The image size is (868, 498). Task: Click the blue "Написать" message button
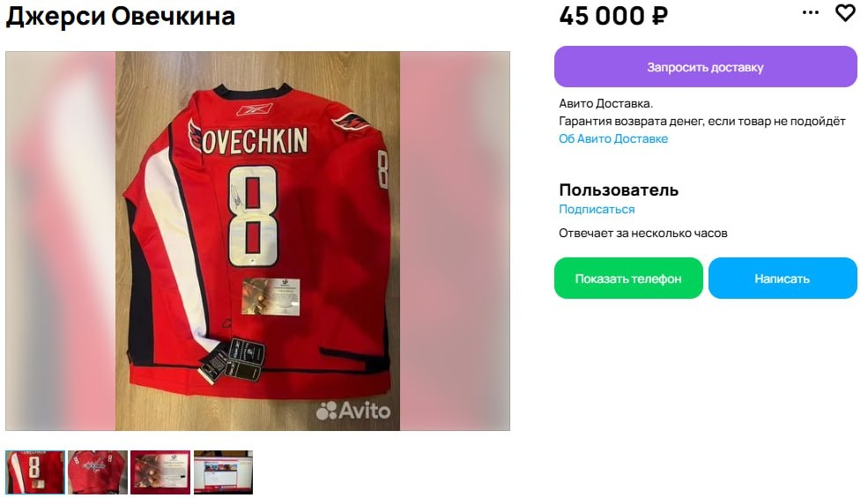tap(783, 278)
